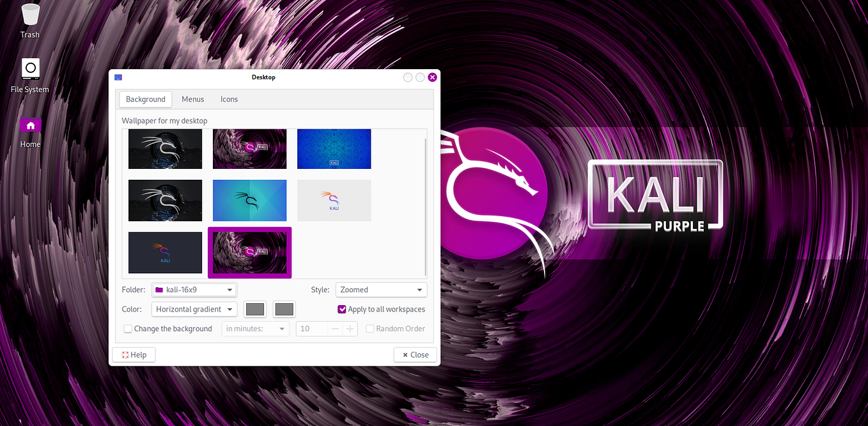Close the Desktop dialog with purple X
Viewport: 868px width, 426px height.
[432, 77]
